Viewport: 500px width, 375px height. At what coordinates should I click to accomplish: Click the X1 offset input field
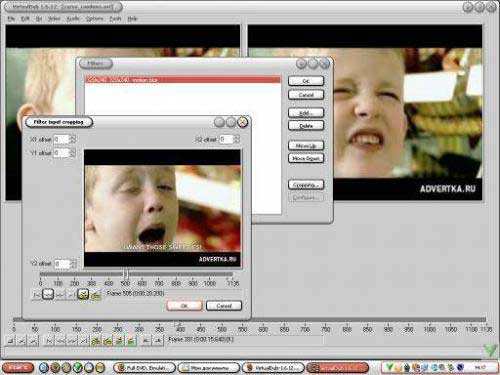(x=61, y=139)
